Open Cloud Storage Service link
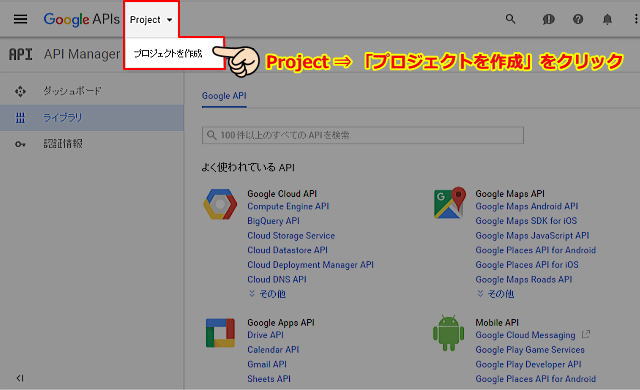Image resolution: width=640 pixels, height=390 pixels. pos(291,235)
